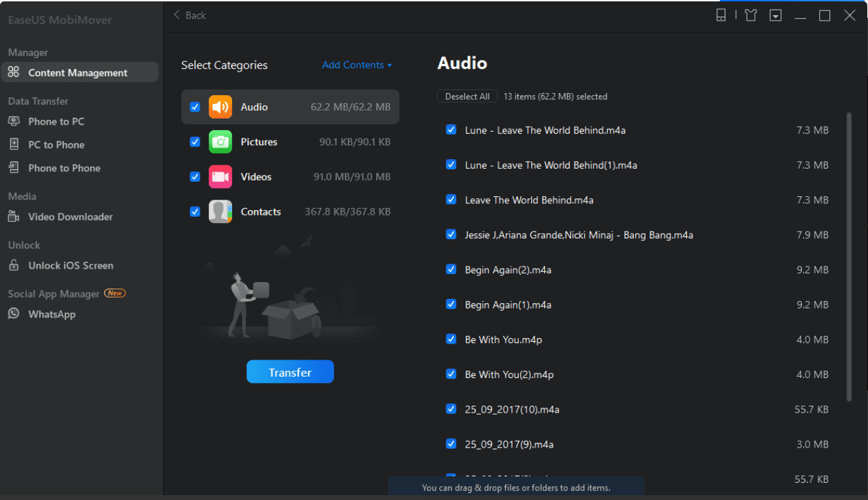Image resolution: width=868 pixels, height=500 pixels.
Task: Click the Phone to PC icon
Action: [14, 121]
